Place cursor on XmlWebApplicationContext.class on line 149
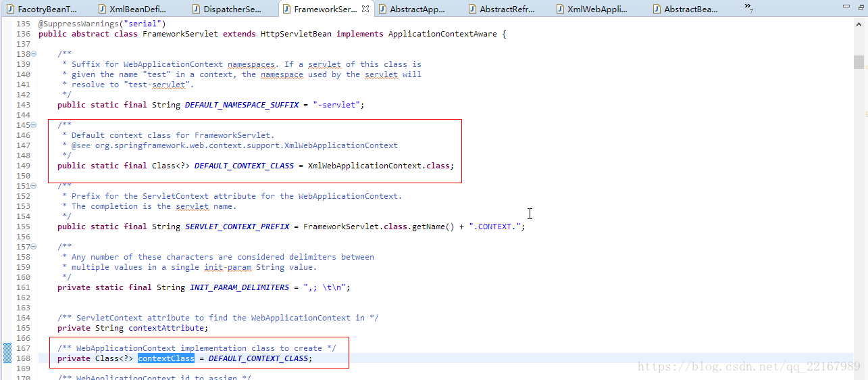Viewport: 868px width, 380px height. (x=380, y=166)
